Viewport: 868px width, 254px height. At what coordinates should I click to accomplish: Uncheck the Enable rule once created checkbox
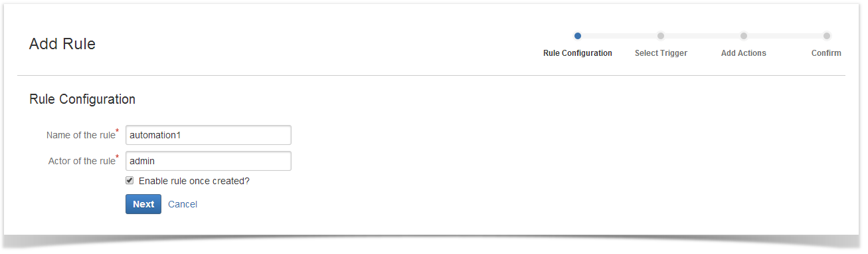click(x=130, y=180)
